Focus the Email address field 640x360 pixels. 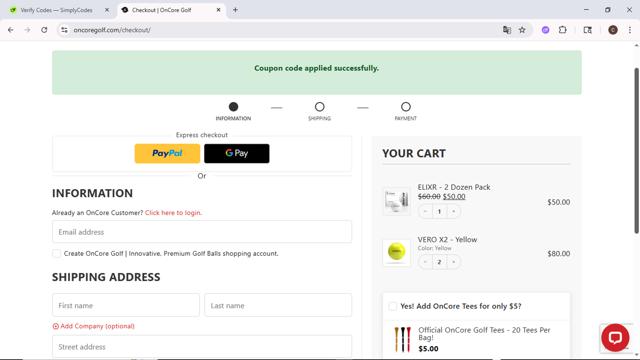tap(202, 232)
